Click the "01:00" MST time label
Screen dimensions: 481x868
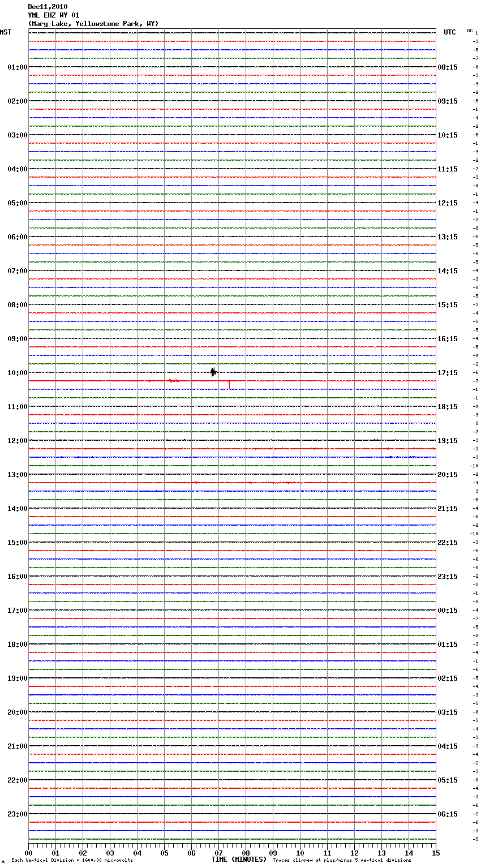point(17,67)
